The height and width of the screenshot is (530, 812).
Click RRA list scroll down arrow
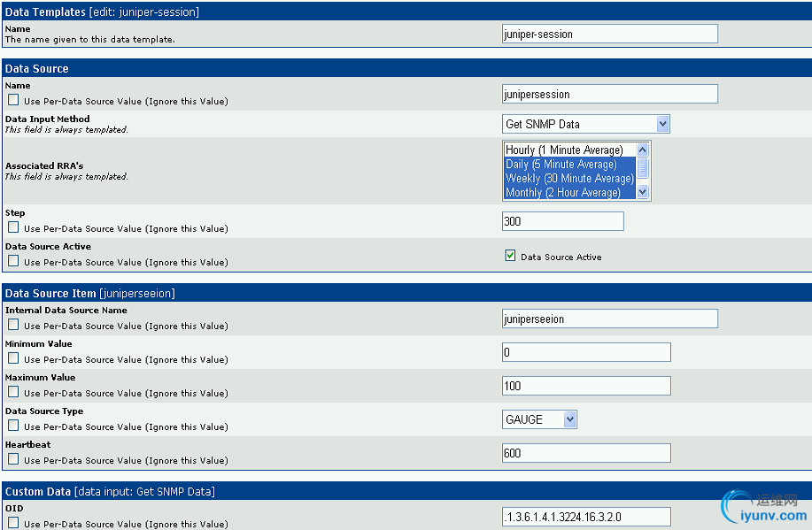click(642, 192)
